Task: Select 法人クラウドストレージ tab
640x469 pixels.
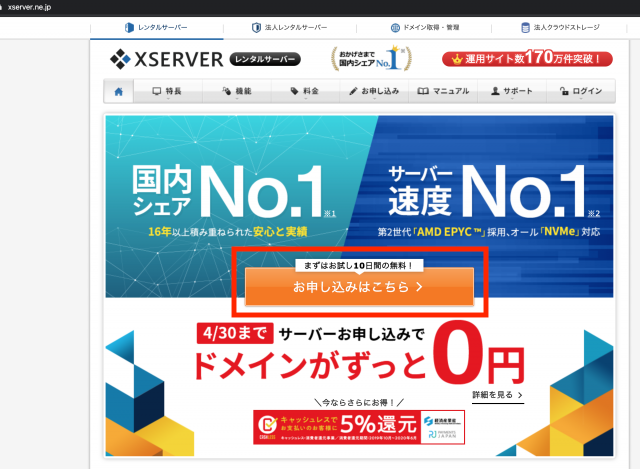Action: 560,28
